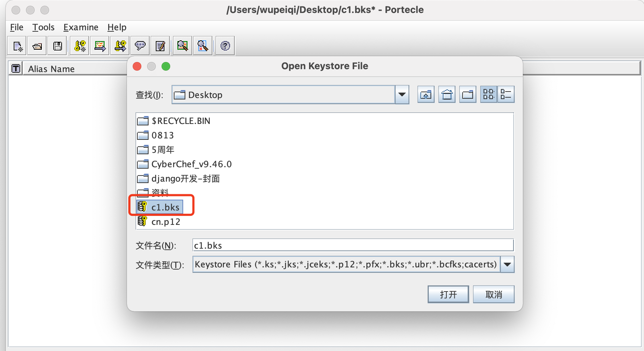The image size is (644, 351).
Task: Click the Examine Certificate magnifier icon
Action: click(x=182, y=46)
